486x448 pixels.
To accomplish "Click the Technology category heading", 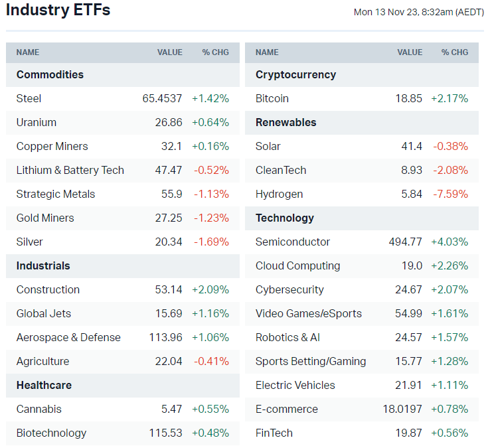I will pos(285,218).
